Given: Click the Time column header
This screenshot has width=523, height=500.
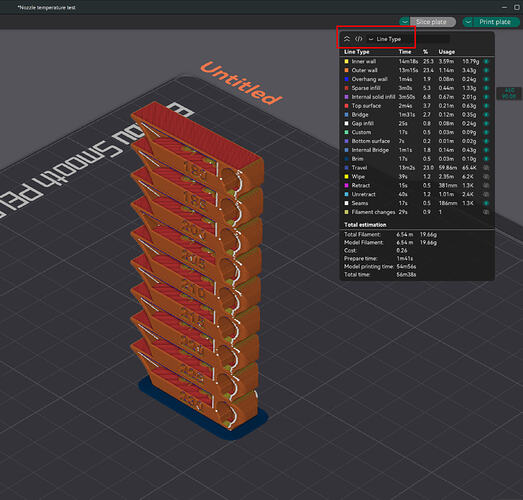Looking at the screenshot, I should (405, 52).
